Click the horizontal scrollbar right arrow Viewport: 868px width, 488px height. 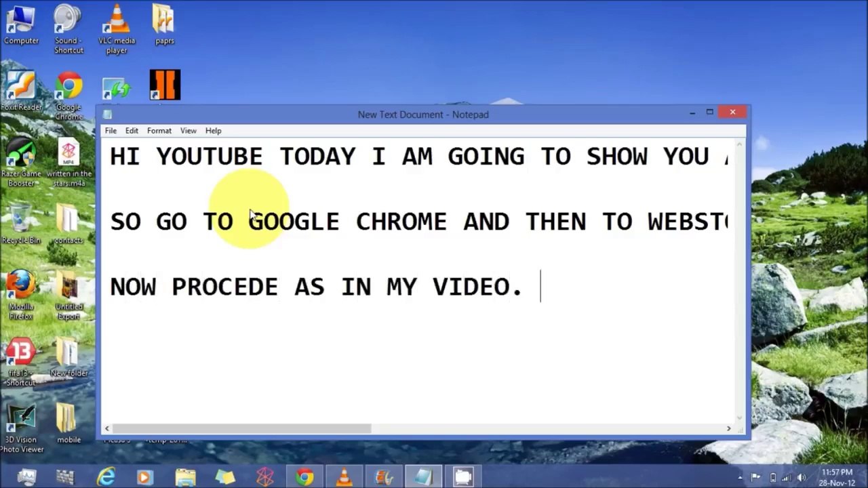pos(729,428)
